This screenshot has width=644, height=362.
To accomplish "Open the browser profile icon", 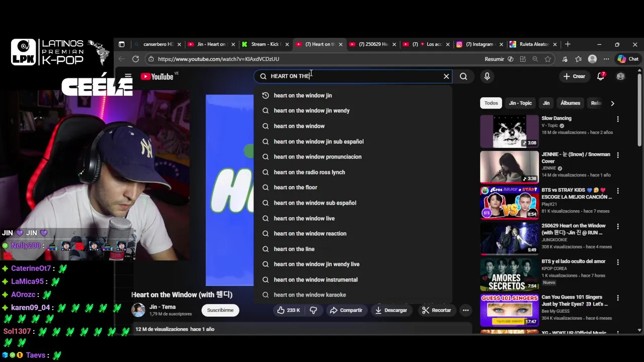I will tap(592, 59).
